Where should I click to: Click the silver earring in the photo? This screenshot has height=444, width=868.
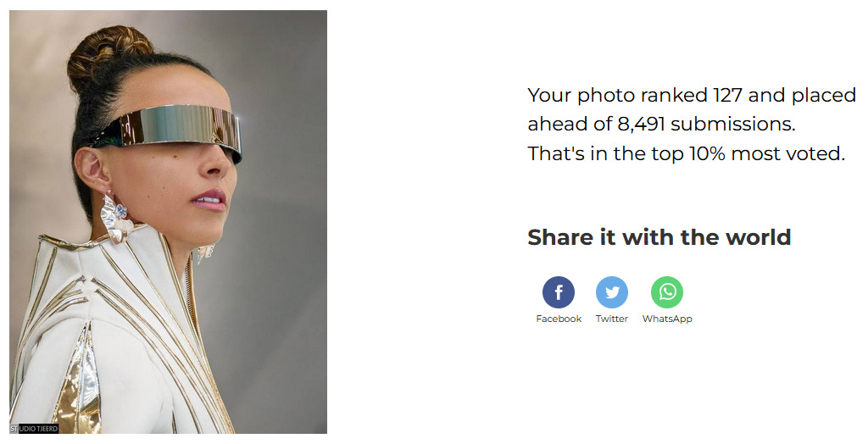coord(114,216)
